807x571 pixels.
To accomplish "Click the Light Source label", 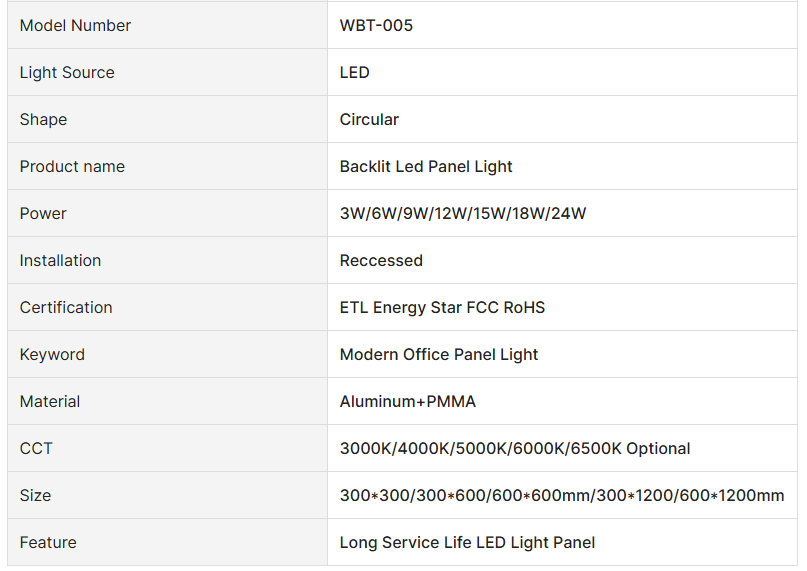I will point(67,72).
